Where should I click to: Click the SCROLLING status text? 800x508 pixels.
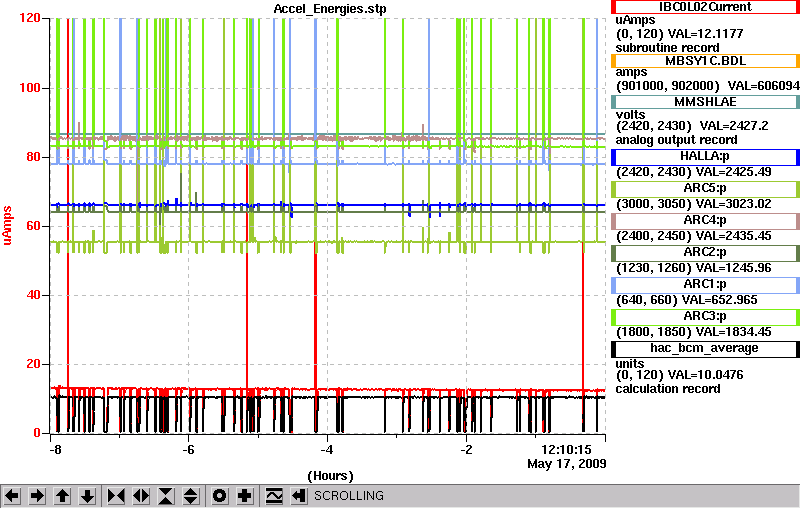[348, 496]
